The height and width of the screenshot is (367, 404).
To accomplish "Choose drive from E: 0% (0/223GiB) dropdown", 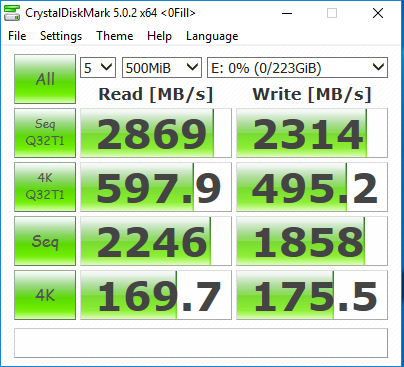I will (297, 68).
